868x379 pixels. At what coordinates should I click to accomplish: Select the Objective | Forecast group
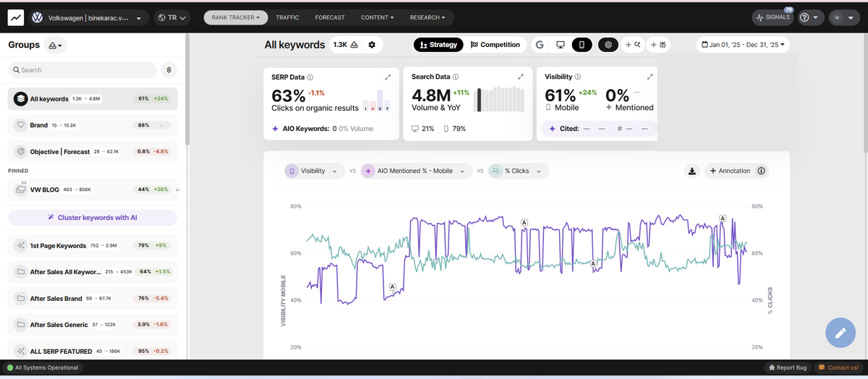click(93, 151)
